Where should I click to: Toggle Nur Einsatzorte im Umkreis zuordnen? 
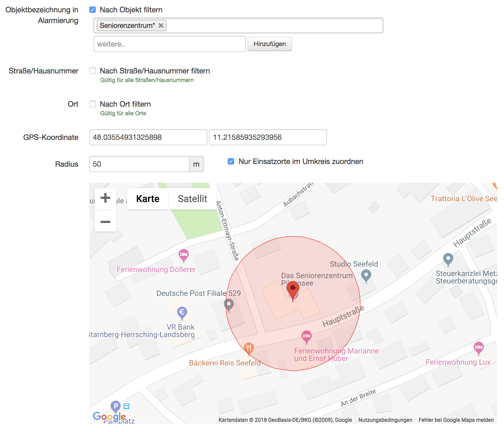click(x=231, y=161)
